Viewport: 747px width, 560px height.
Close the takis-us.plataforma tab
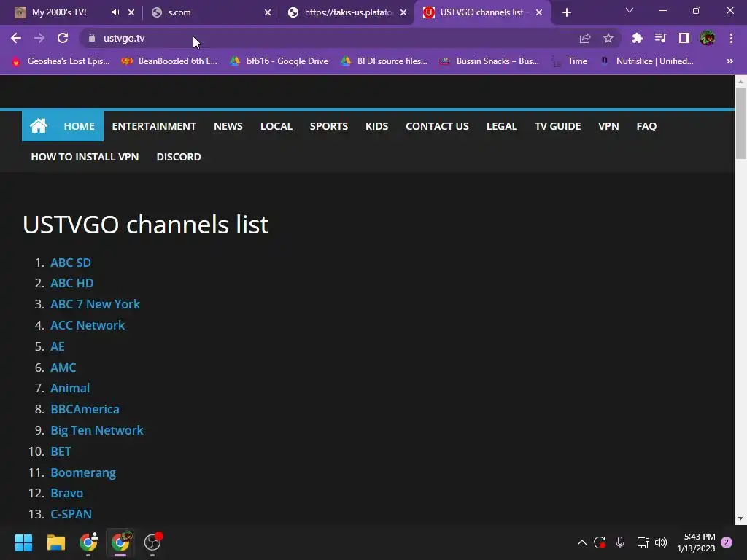coord(403,12)
